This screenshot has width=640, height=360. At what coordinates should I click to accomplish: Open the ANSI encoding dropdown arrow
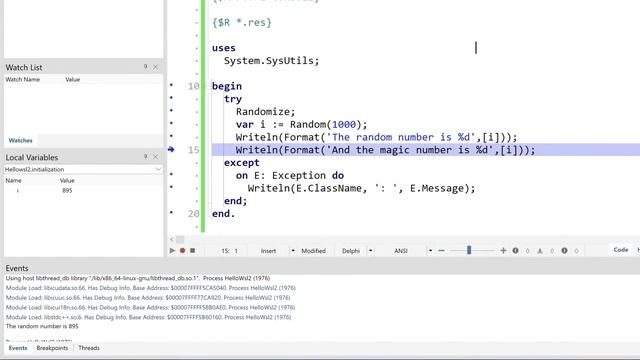pos(430,251)
